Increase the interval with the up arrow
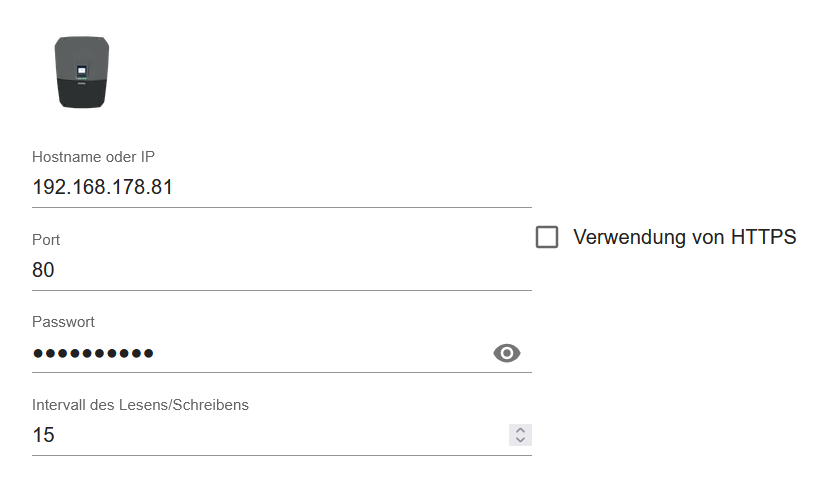This screenshot has width=836, height=480. point(520,429)
